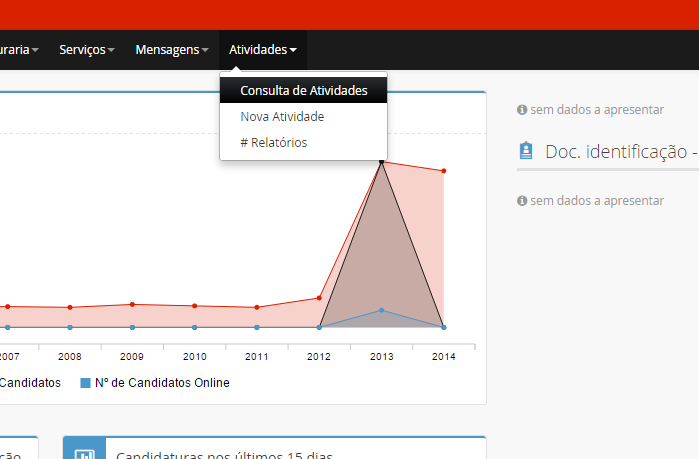699x459 pixels.
Task: Click the blue legend square for Candidatos Online
Action: click(x=86, y=383)
